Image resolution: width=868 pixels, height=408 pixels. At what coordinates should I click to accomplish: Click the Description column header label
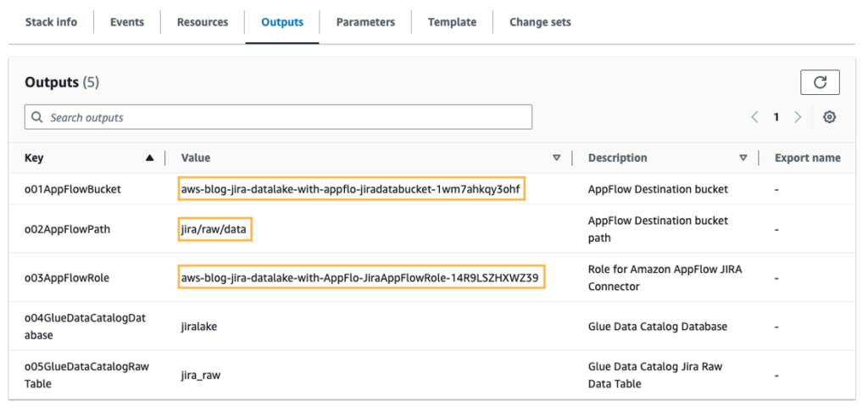click(617, 158)
